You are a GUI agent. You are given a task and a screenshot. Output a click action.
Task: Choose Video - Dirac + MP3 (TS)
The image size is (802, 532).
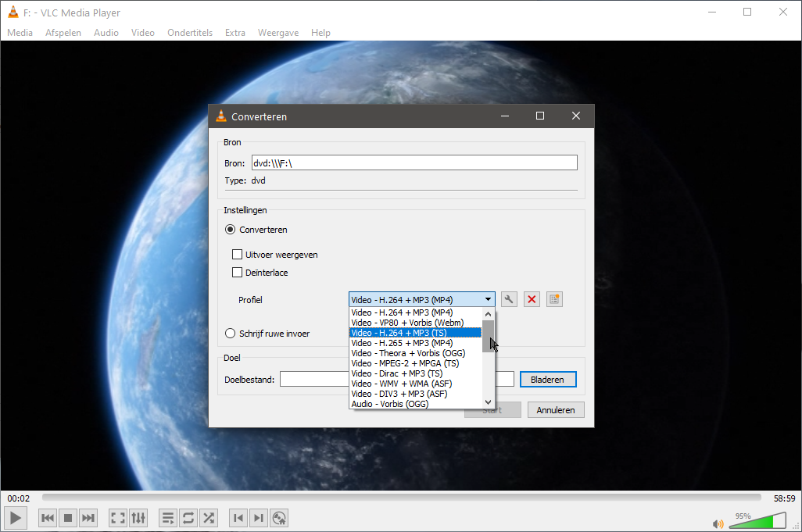[415, 373]
